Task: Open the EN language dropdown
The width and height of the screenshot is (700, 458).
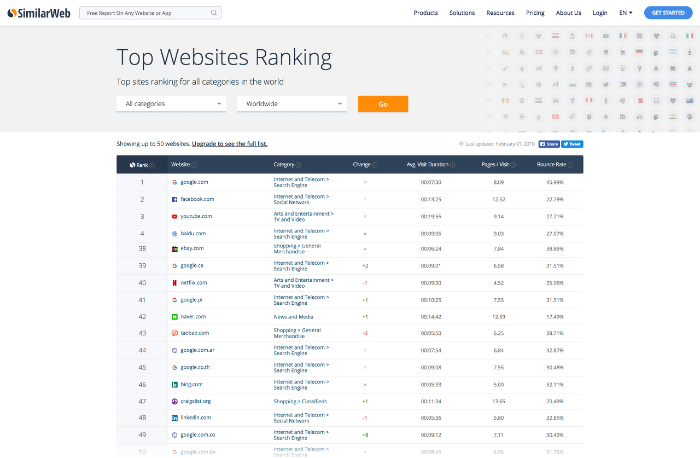Action: (625, 13)
